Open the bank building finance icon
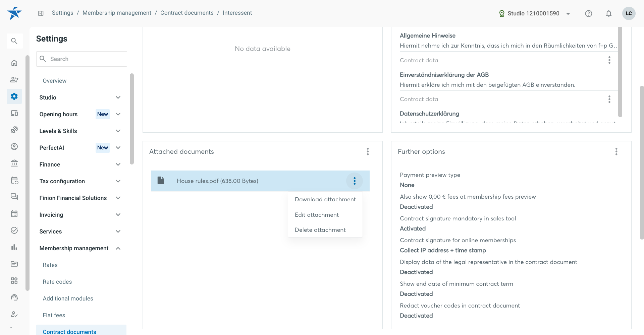The image size is (644, 335). [14, 163]
